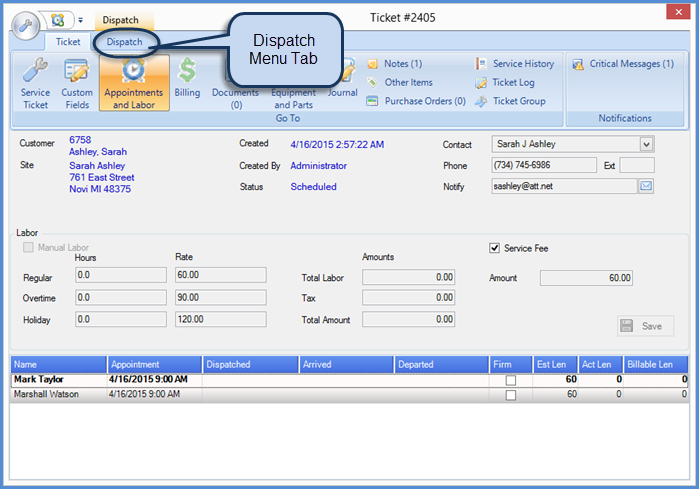
Task: Sort by the Billable Len column header
Action: tap(656, 365)
